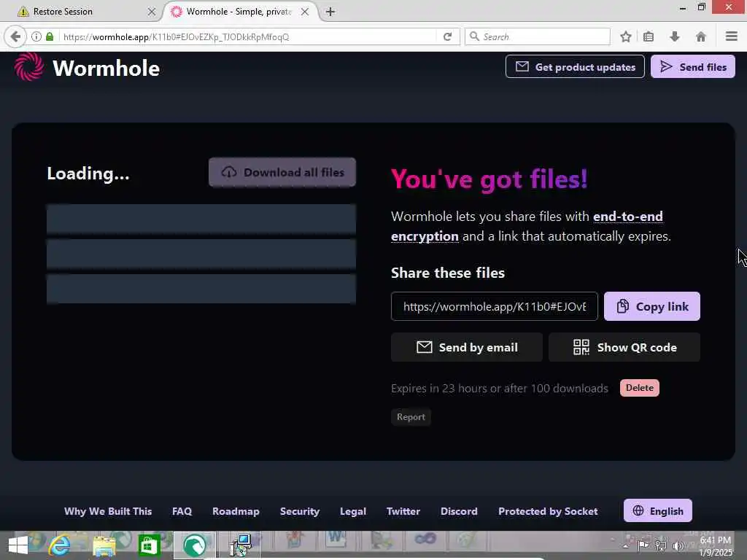Reload the current page

(447, 36)
